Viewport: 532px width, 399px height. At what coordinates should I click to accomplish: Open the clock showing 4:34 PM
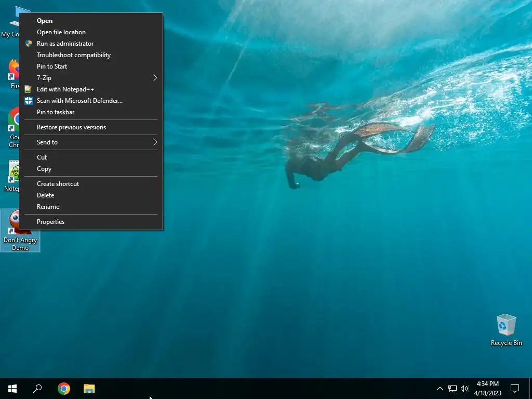click(487, 389)
